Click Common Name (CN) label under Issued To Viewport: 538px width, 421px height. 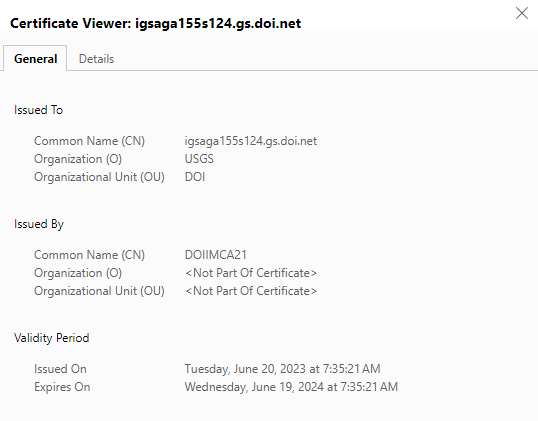[x=89, y=141]
